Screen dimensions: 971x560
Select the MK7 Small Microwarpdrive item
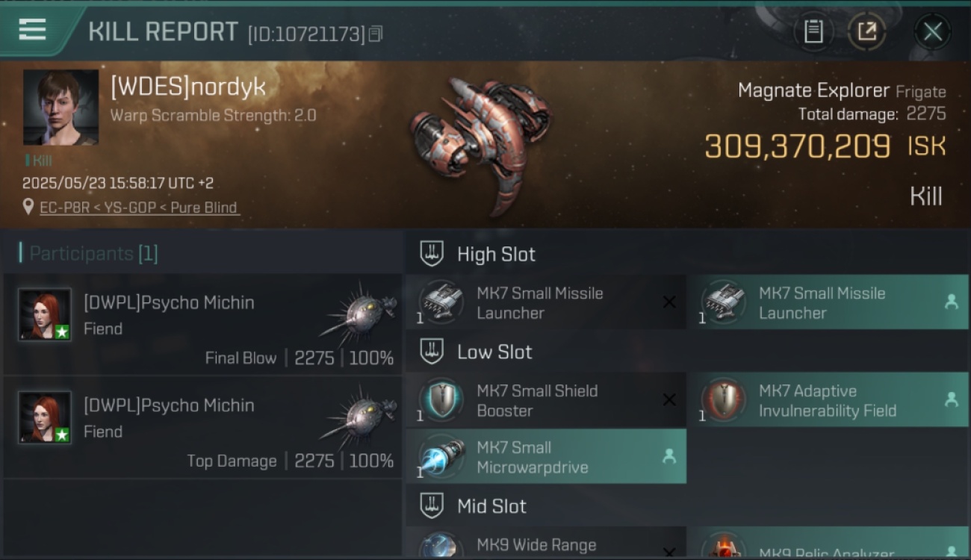(x=546, y=456)
